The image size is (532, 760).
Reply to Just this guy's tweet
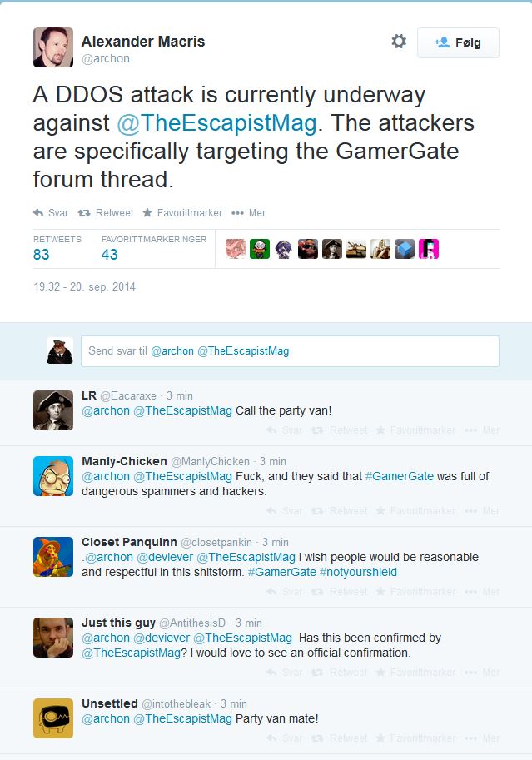pyautogui.click(x=285, y=673)
